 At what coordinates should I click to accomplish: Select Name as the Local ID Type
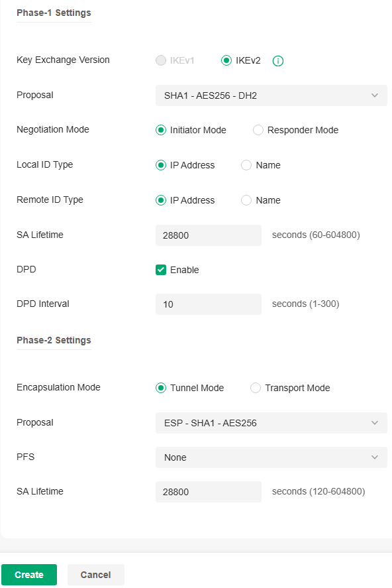pos(246,165)
